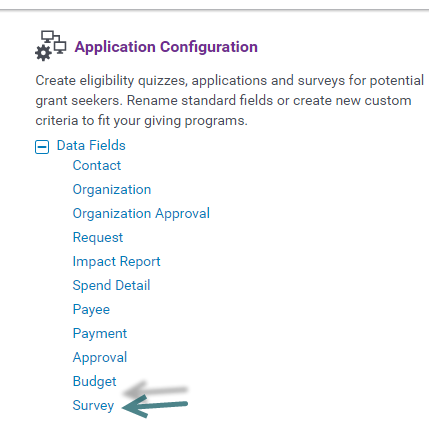Click the Survey data fields link
Image resolution: width=429 pixels, height=423 pixels.
tap(93, 405)
